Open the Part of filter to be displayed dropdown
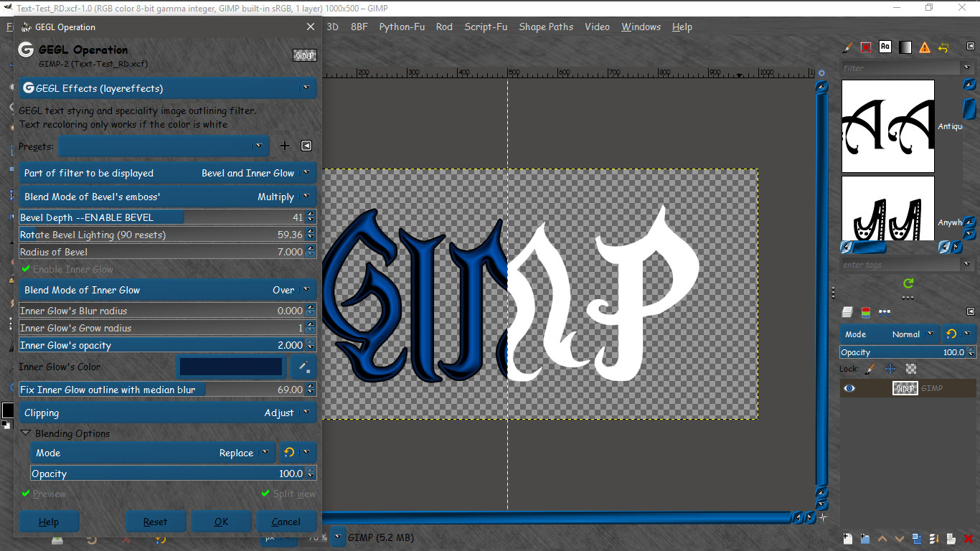This screenshot has height=551, width=980. pyautogui.click(x=167, y=173)
